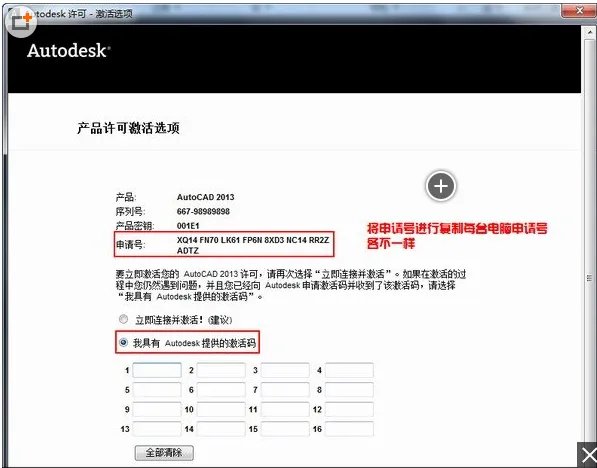The height and width of the screenshot is (468, 597).
Task: Click the round plus zoom icon
Action: pyautogui.click(x=441, y=186)
